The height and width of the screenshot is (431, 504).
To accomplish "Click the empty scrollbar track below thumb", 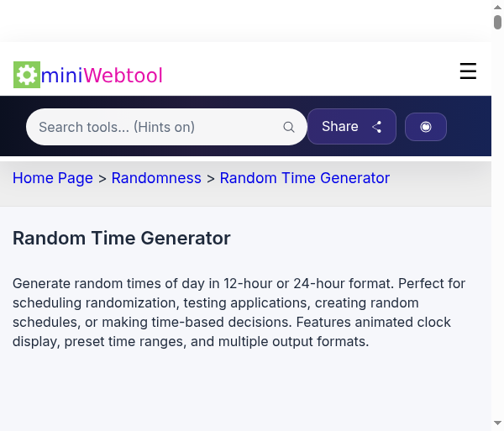I will (498, 252).
